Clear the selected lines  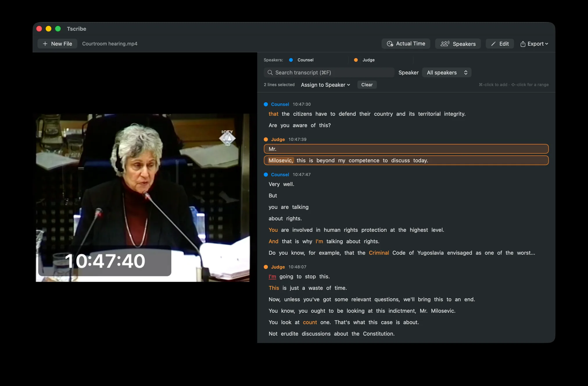coord(367,85)
